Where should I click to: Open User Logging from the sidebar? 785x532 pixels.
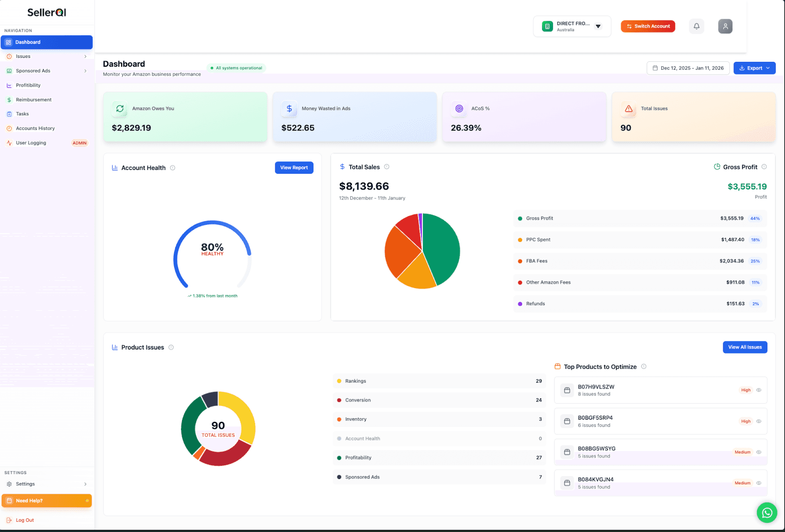point(31,143)
